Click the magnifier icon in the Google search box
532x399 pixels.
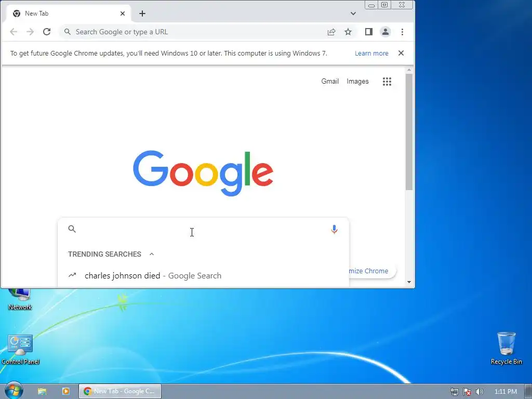tap(72, 229)
